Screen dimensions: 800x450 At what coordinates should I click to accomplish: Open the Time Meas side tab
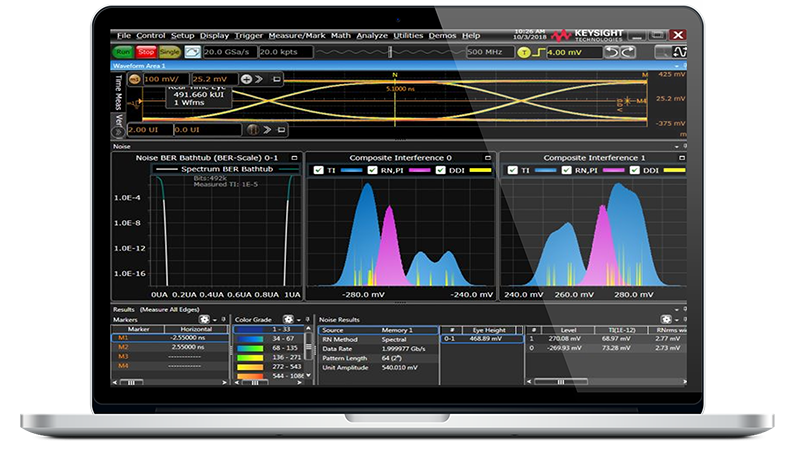click(x=118, y=92)
